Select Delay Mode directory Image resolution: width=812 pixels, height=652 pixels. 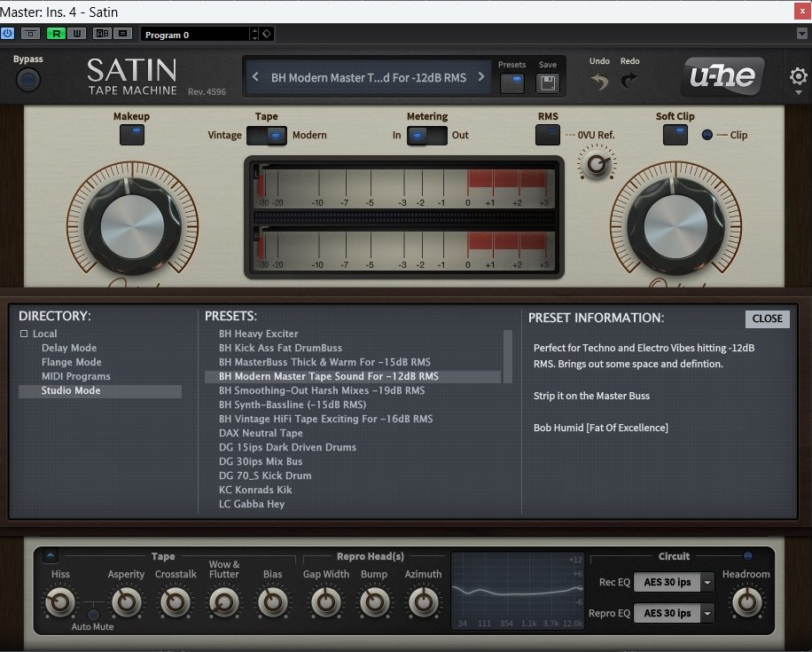(69, 348)
